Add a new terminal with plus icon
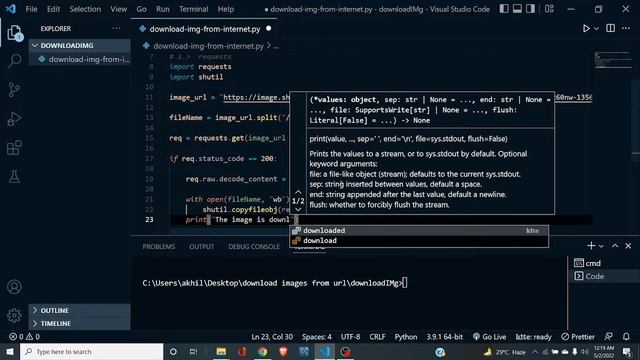This screenshot has width=640, height=360. tap(591, 246)
